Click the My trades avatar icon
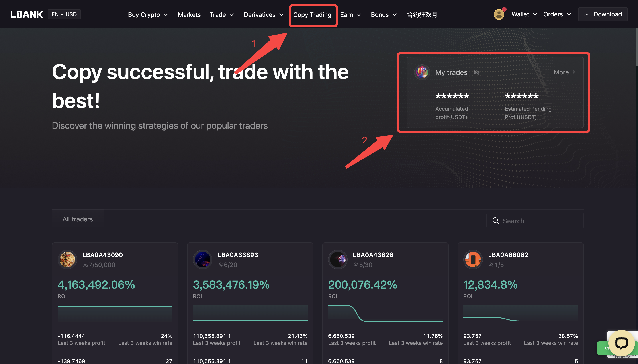The height and width of the screenshot is (364, 638). tap(422, 72)
